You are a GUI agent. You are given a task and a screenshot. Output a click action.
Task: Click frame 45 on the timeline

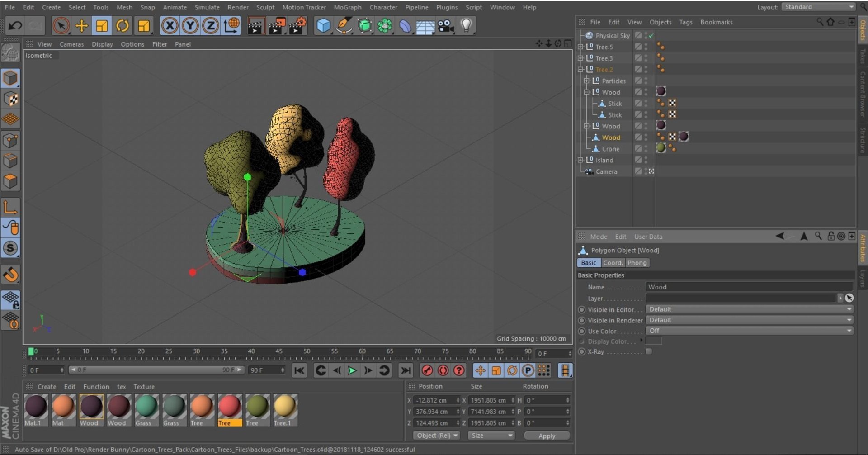279,352
